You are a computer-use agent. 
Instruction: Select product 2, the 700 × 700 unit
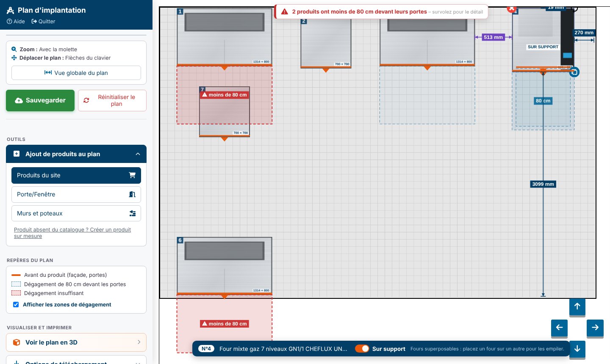(x=326, y=43)
